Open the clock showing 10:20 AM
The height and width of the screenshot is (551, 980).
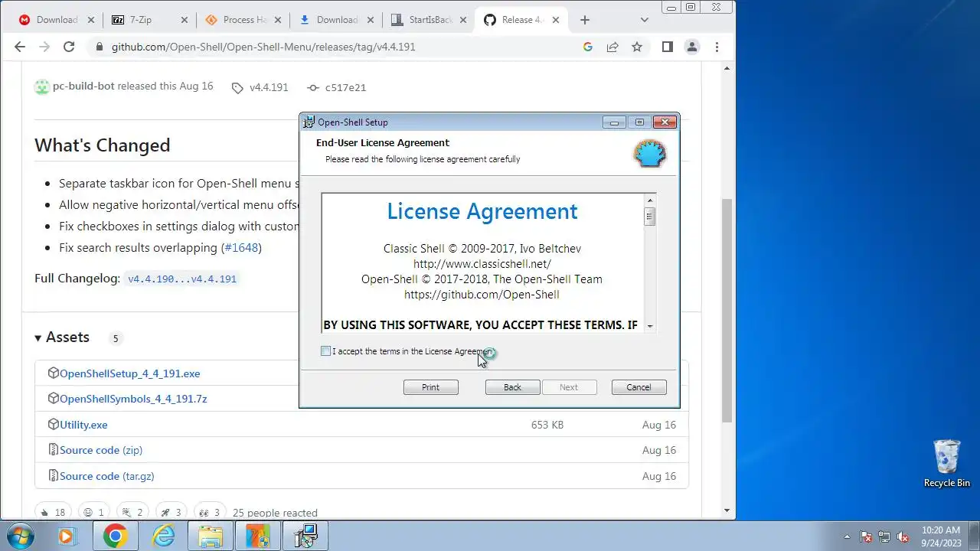coord(941,536)
